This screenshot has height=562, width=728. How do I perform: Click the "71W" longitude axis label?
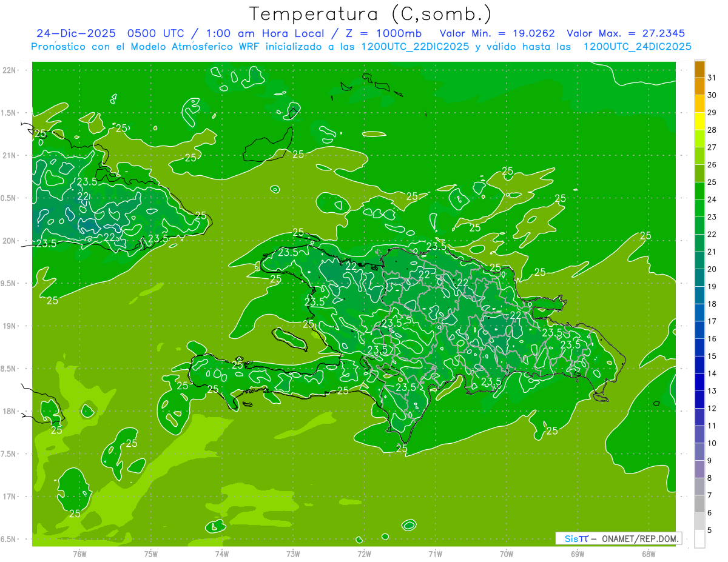[435, 554]
